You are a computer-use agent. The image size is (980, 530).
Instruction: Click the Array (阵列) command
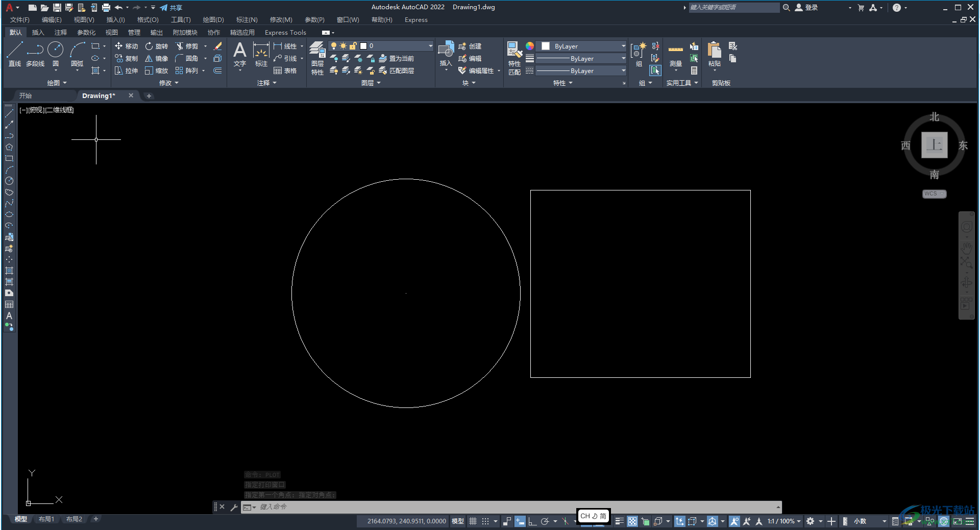187,70
